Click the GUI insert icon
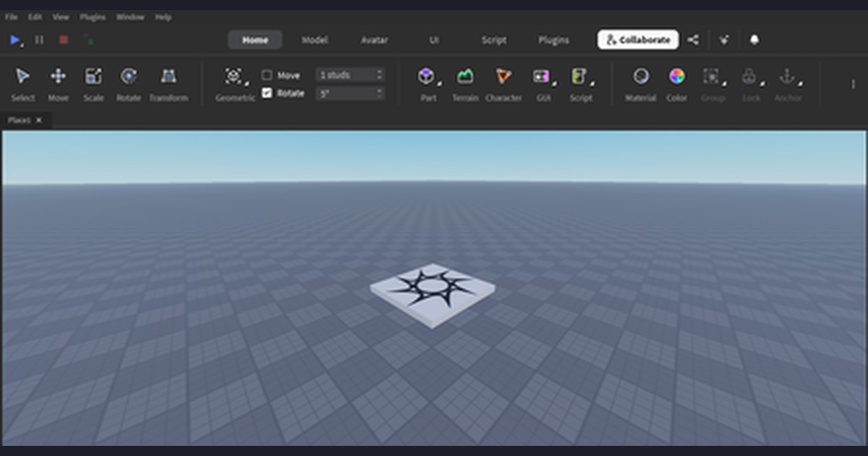Viewport: 868px width, 456px height. 540,76
